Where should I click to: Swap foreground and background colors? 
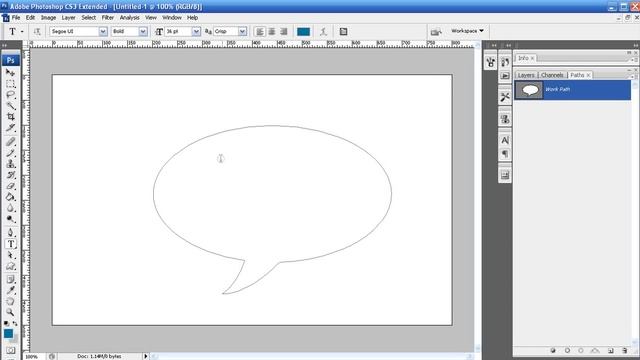15,323
